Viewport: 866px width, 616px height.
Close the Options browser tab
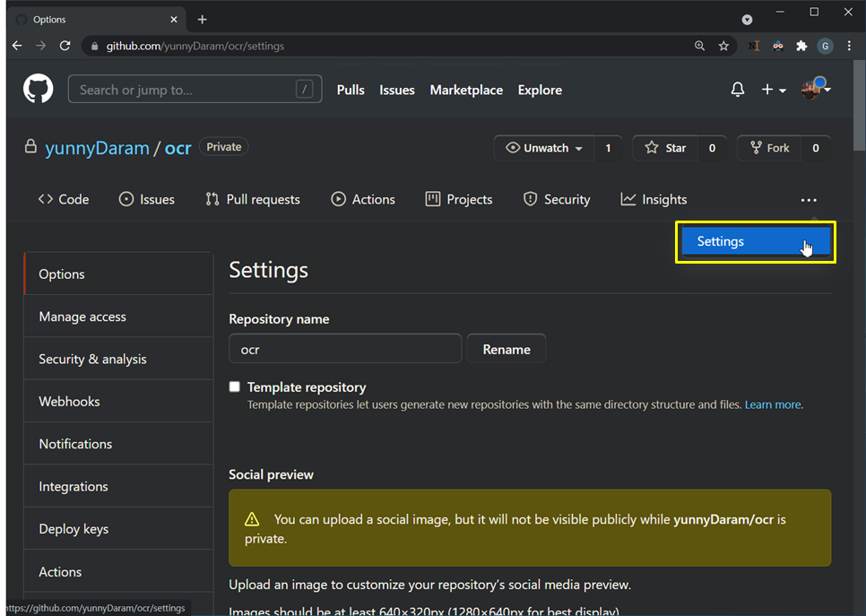coord(174,20)
